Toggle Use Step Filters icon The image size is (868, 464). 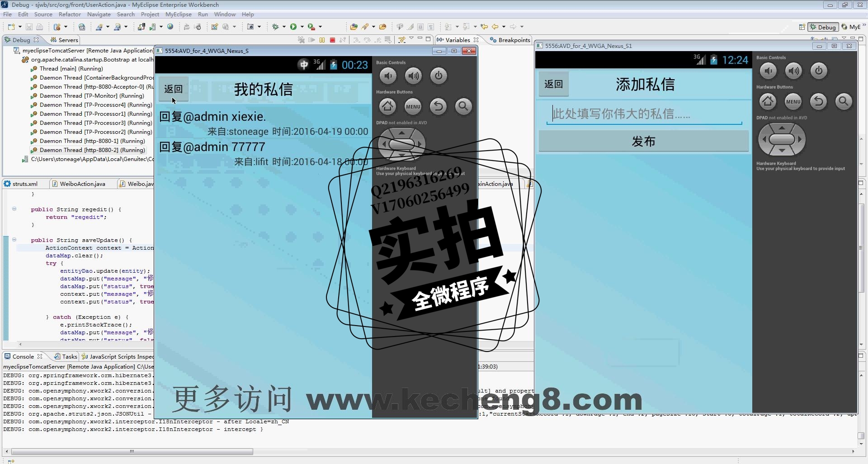401,40
